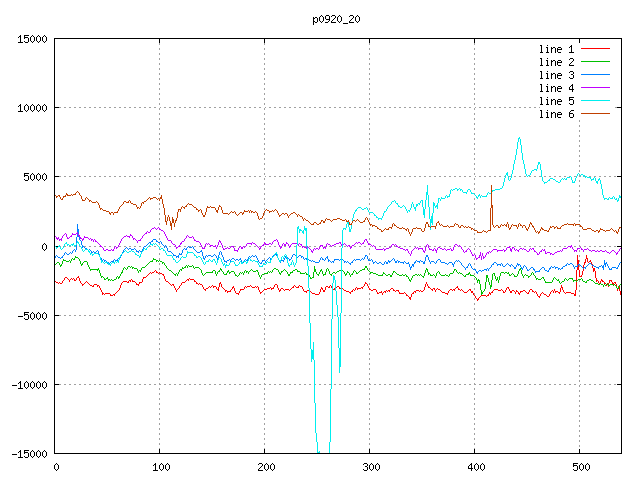Viewport: 640px width, 480px height.
Task: Click the green sample beside line 2
Action: pyautogui.click(x=595, y=62)
